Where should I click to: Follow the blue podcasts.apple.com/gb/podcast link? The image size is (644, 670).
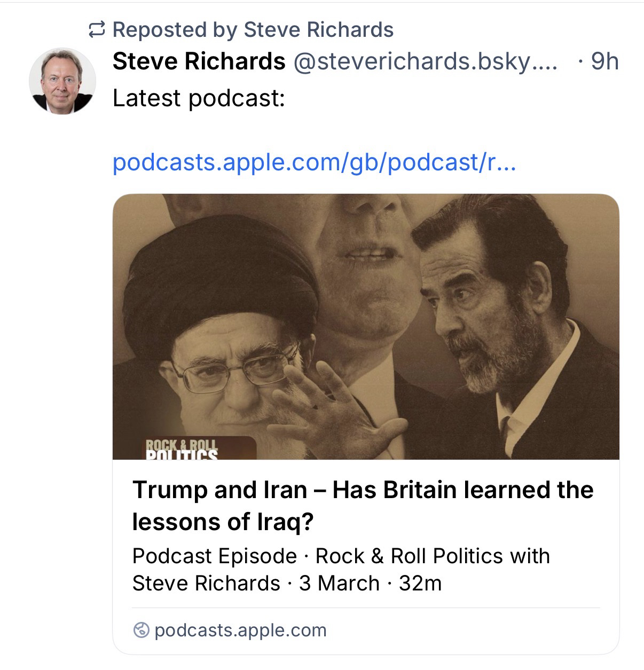point(314,162)
